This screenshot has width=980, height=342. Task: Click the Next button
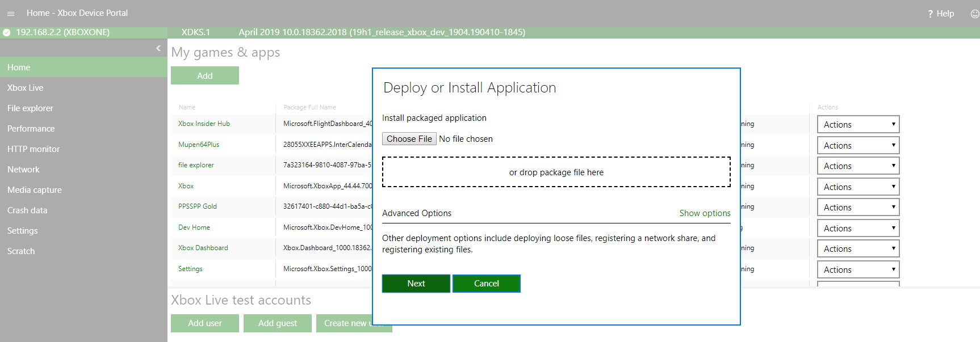(x=416, y=284)
